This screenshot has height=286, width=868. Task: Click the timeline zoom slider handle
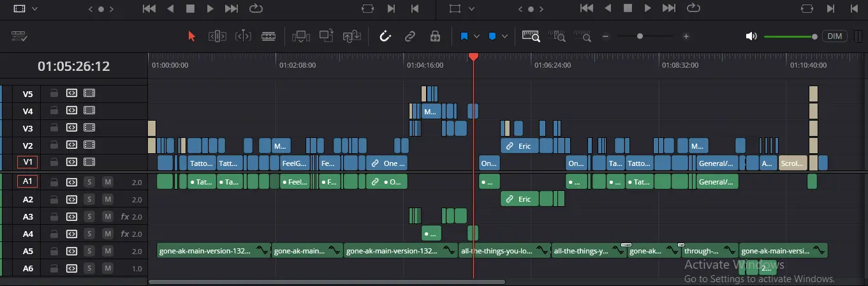pos(639,36)
